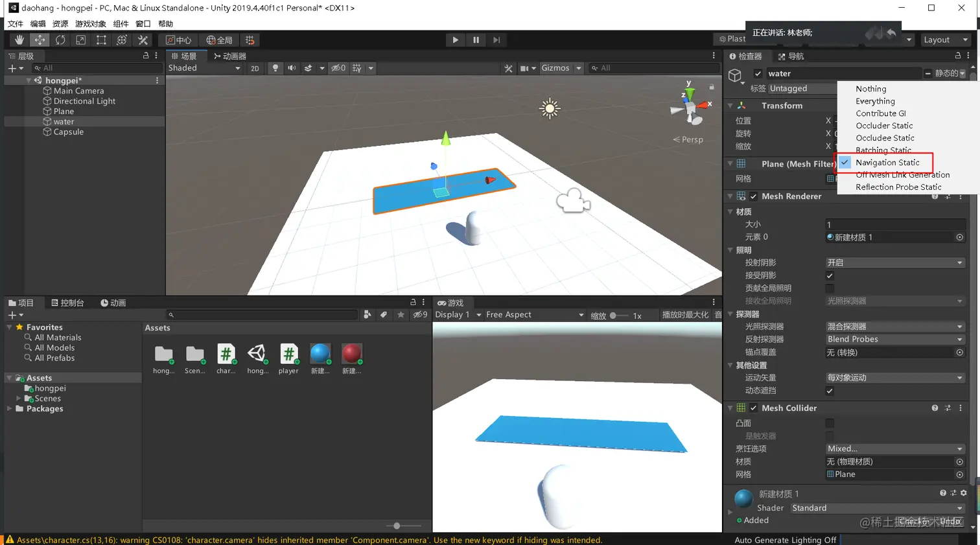Switch to the 控制台 tab

click(68, 303)
